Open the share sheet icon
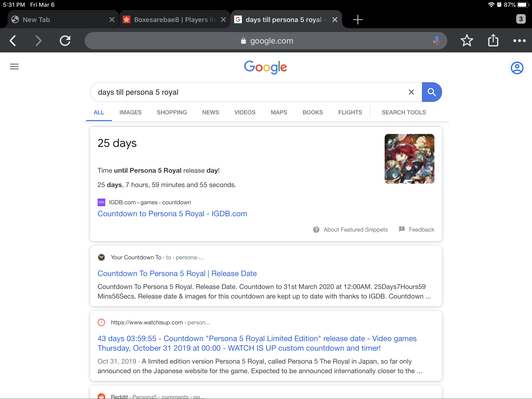532x399 pixels. coord(493,40)
